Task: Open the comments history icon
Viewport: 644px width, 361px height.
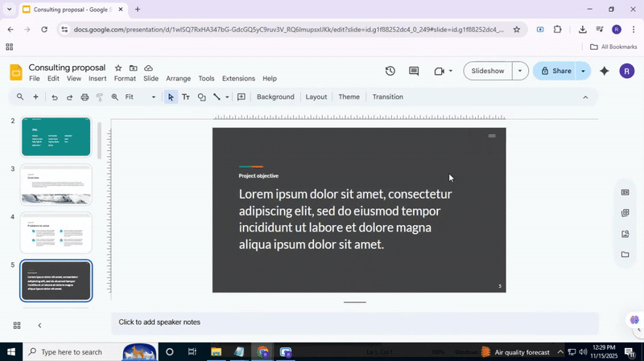Action: [x=414, y=71]
